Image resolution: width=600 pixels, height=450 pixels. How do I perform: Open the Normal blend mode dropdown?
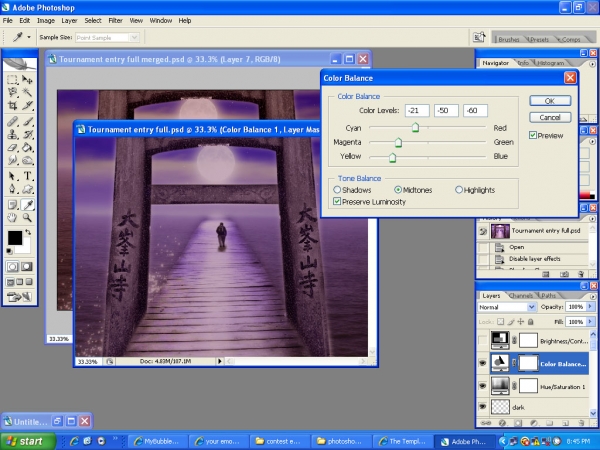pyautogui.click(x=531, y=307)
